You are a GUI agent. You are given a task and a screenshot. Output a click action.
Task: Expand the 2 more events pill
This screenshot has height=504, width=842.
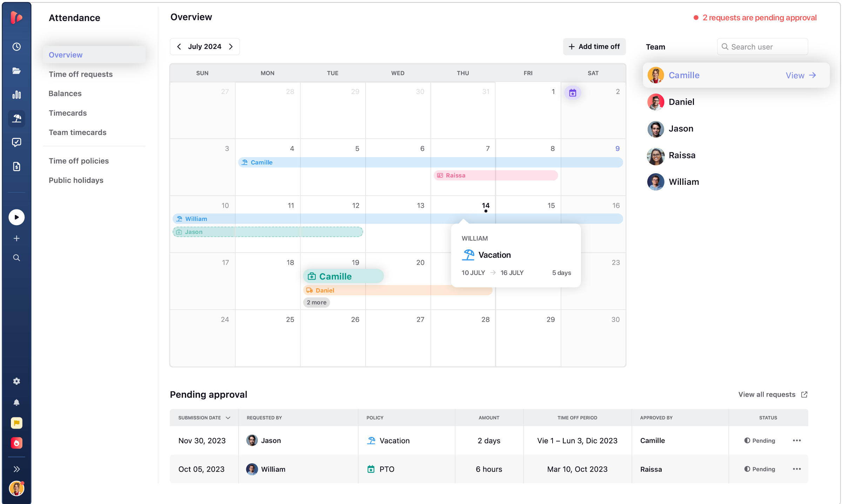tap(316, 302)
